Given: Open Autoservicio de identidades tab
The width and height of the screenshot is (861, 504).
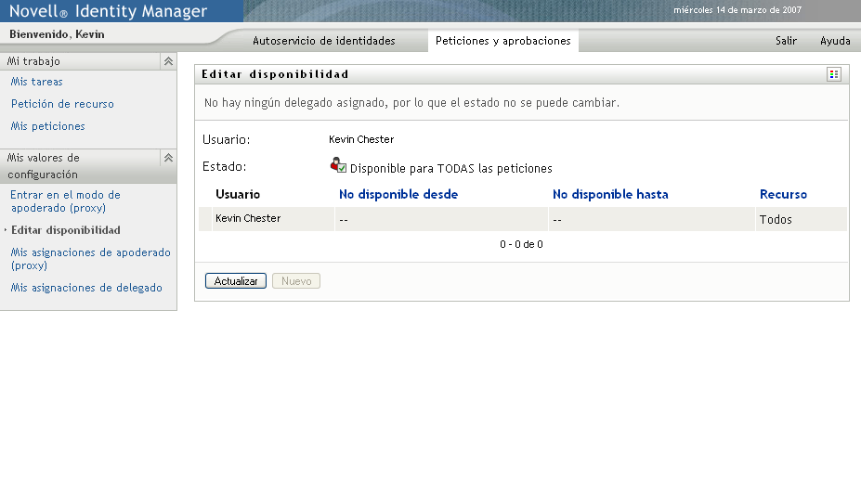Looking at the screenshot, I should tap(324, 41).
